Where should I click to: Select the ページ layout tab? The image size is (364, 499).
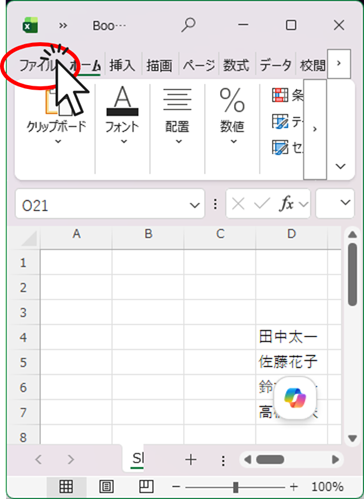(199, 65)
